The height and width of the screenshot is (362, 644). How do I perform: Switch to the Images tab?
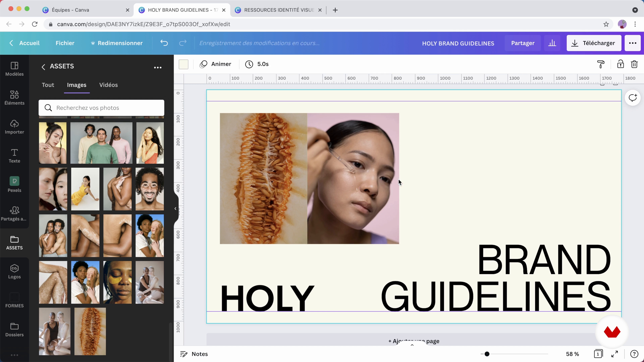(x=77, y=85)
